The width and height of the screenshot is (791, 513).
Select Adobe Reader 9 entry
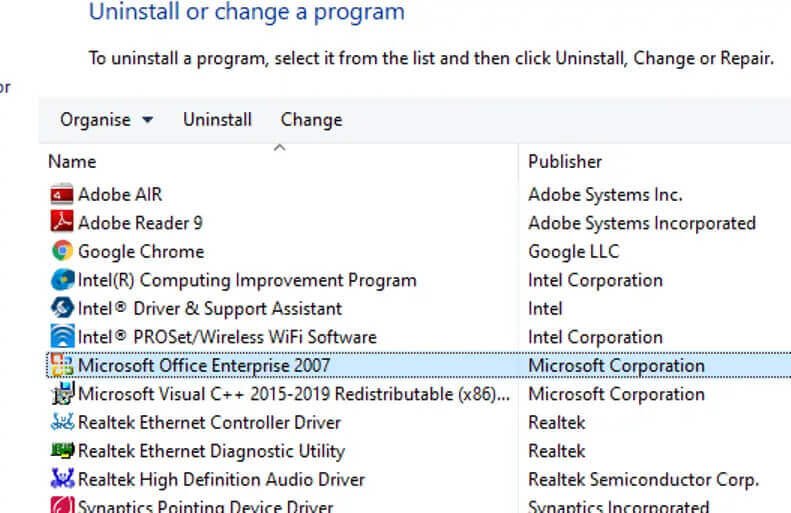pos(140,222)
